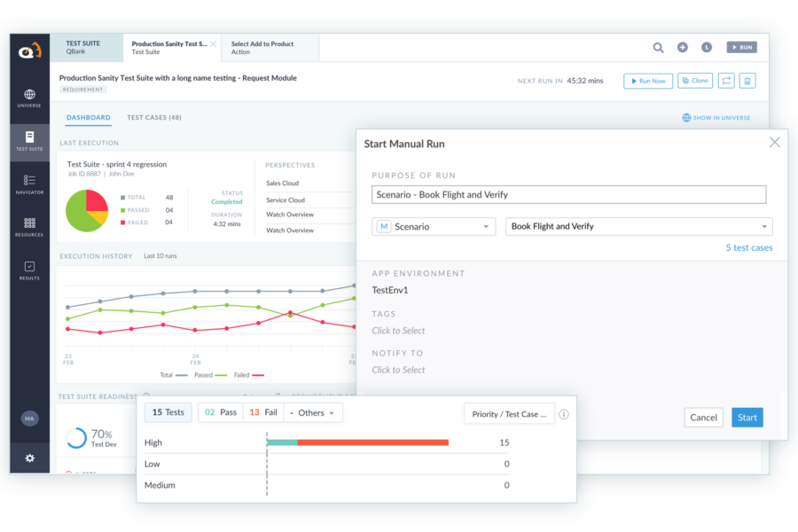Click the search magnifier icon

pos(658,48)
